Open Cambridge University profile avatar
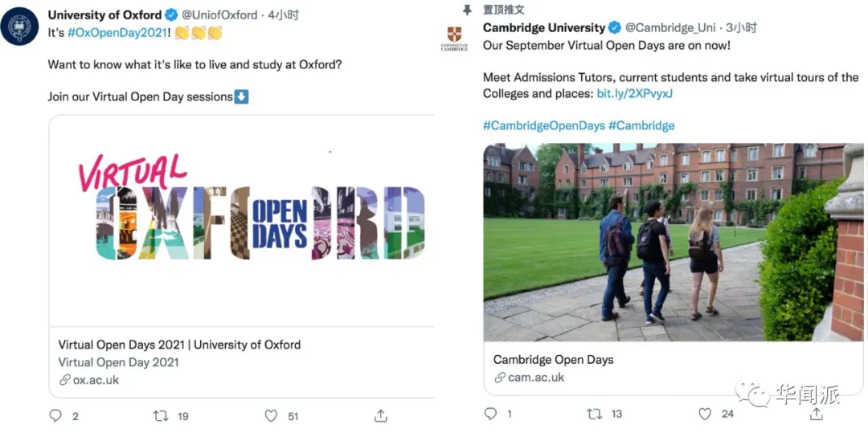This screenshot has width=868, height=433. point(454,39)
